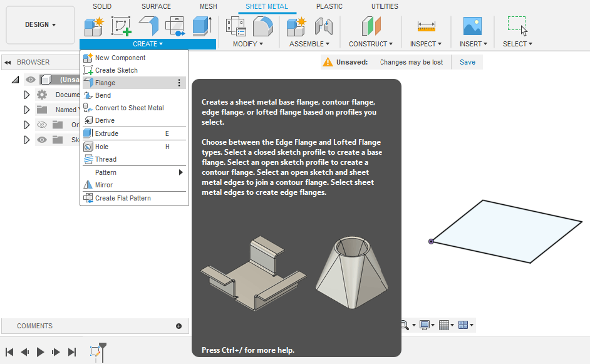This screenshot has width=590, height=364.
Task: Open the MODIFY dropdown menu
Action: 247,44
